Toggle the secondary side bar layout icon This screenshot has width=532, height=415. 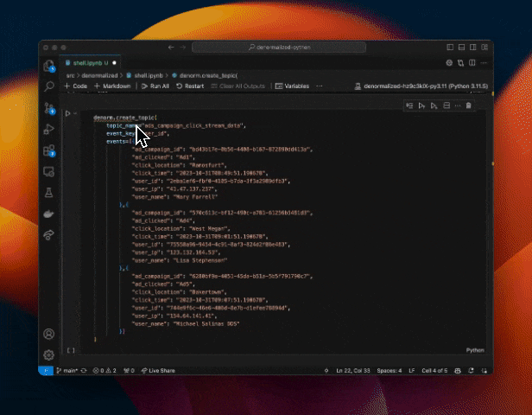coord(472,48)
